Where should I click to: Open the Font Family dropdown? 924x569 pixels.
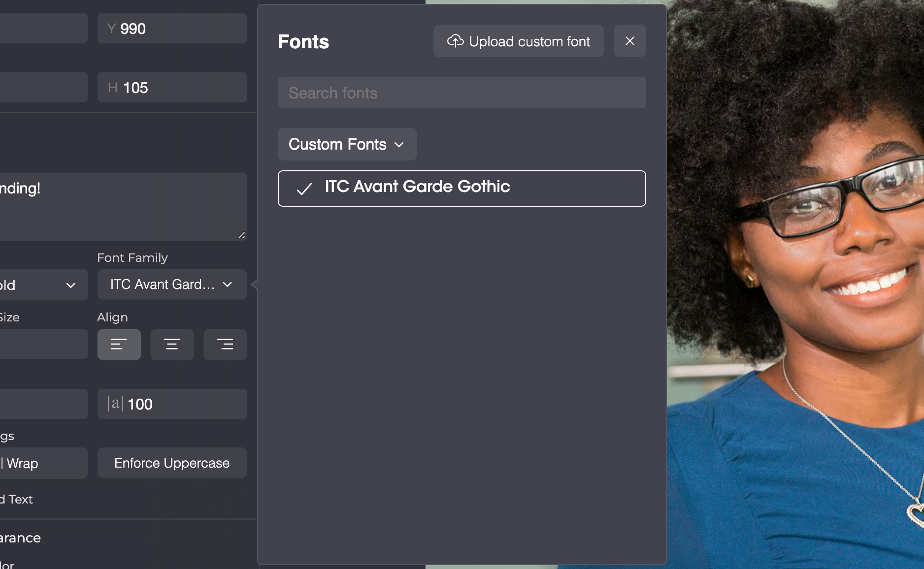[x=172, y=284]
